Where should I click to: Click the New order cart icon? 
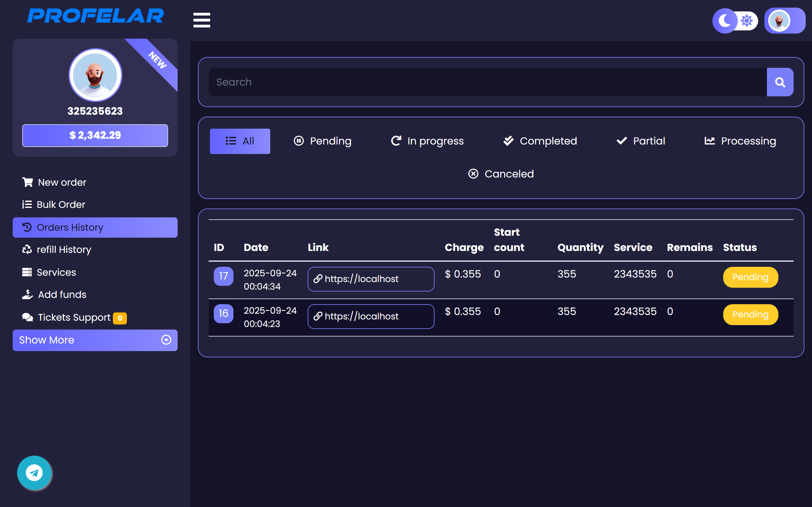click(28, 182)
